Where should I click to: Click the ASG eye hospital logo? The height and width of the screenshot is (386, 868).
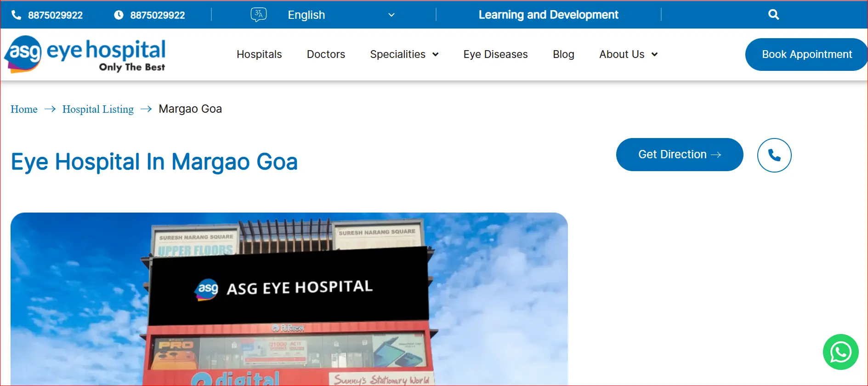click(85, 54)
